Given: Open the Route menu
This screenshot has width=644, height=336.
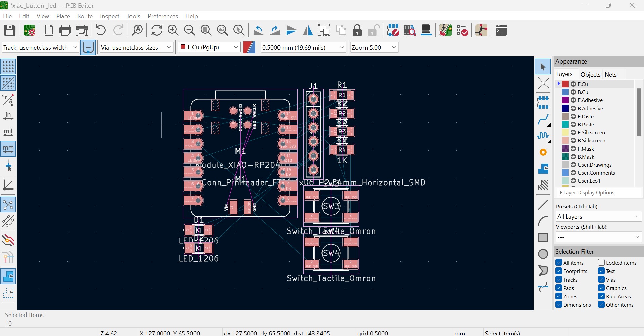Looking at the screenshot, I should pos(85,16).
